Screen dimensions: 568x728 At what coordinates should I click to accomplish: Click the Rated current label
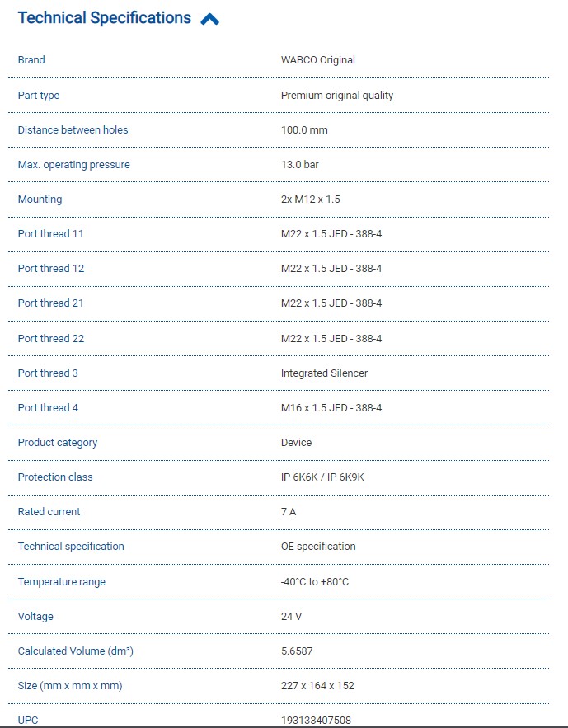(x=49, y=512)
